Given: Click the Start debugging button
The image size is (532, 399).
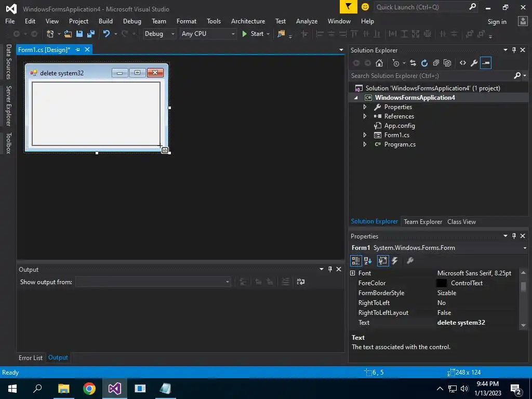Looking at the screenshot, I should tap(253, 34).
